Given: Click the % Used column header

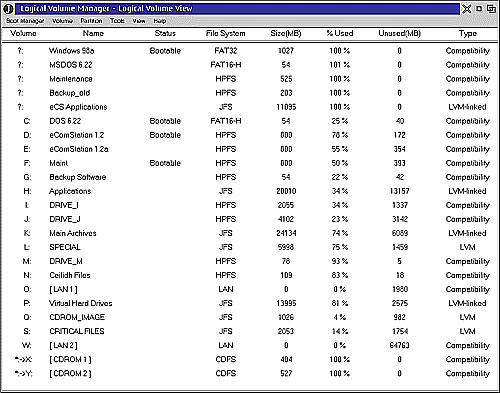Looking at the screenshot, I should [340, 33].
